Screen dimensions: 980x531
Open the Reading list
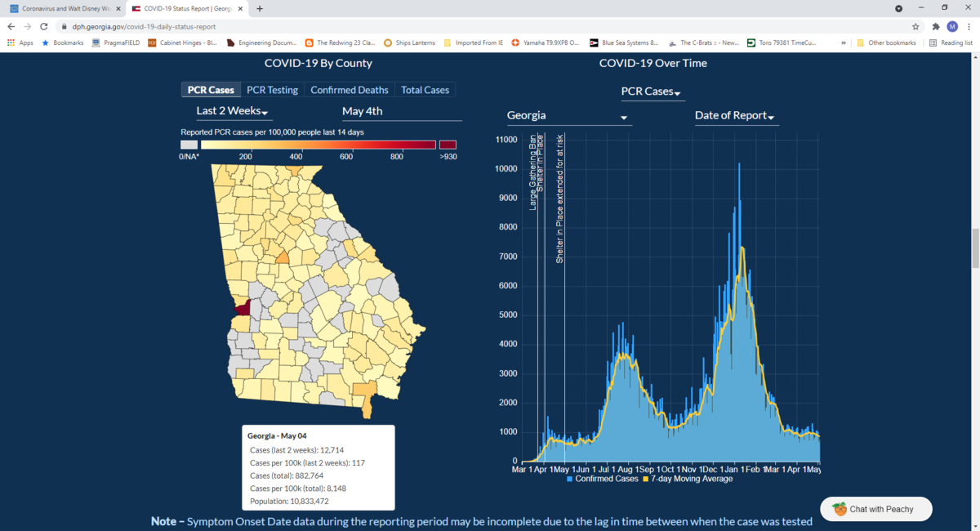click(951, 42)
